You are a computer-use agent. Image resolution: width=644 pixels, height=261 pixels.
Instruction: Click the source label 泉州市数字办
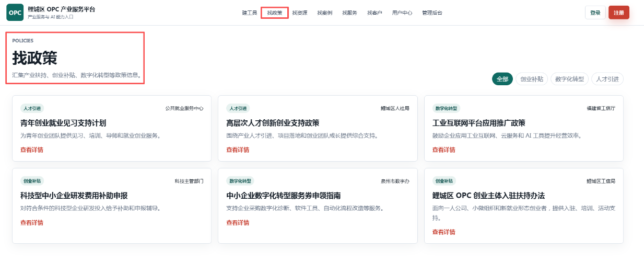(x=395, y=181)
